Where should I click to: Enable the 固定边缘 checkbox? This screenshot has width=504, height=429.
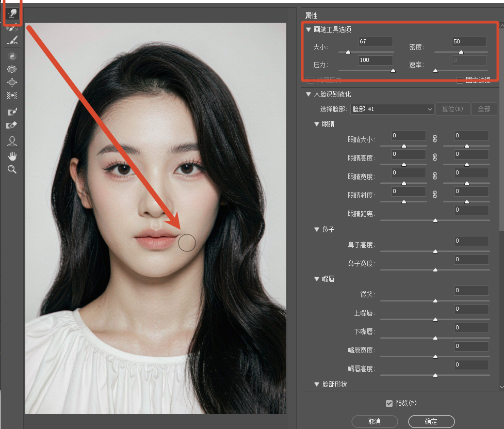tap(460, 80)
